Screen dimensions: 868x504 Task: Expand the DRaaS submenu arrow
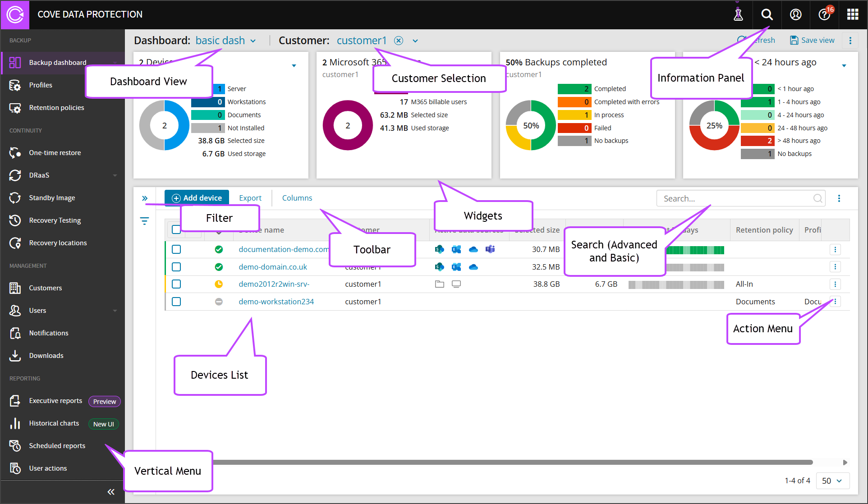[115, 175]
